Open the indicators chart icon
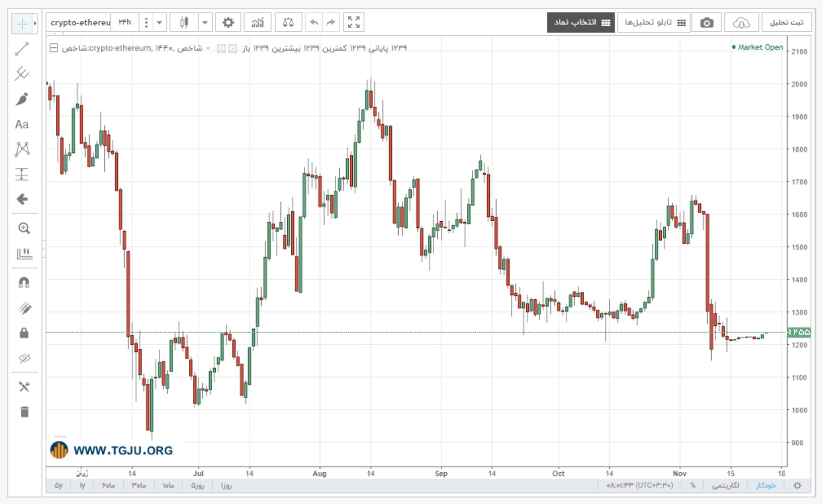 coord(258,23)
